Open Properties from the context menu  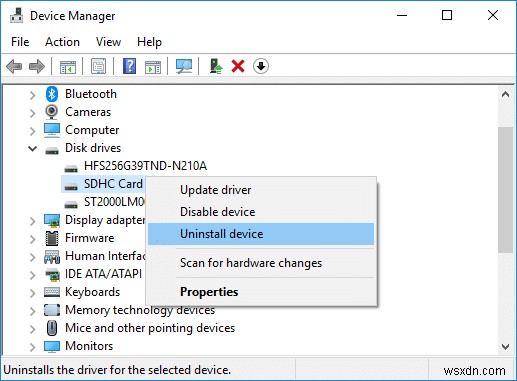tap(261, 292)
